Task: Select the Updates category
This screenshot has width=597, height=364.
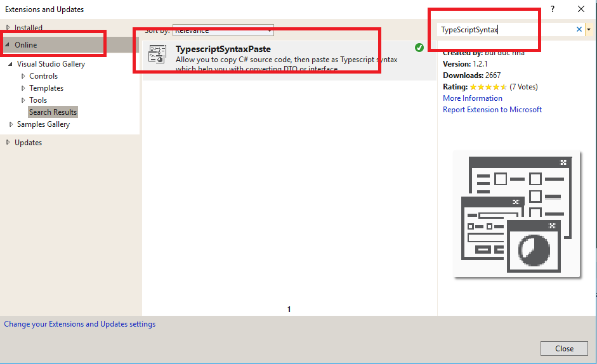Action: 28,143
